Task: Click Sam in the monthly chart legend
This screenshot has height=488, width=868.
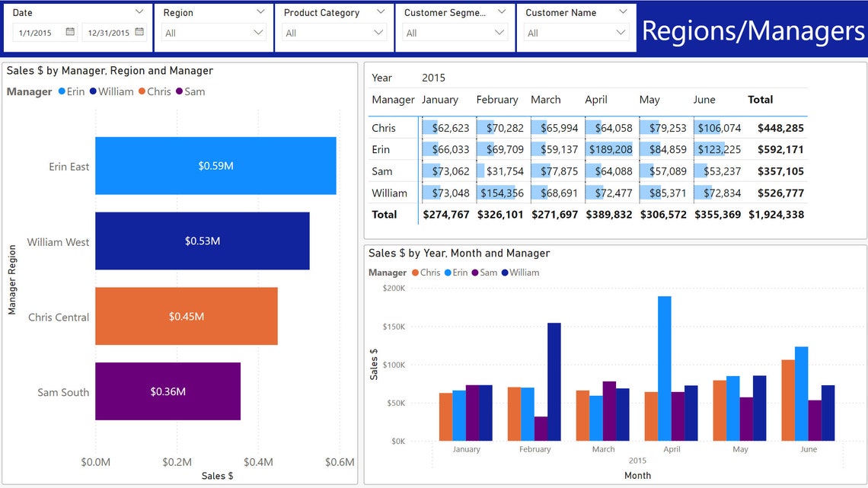Action: [x=487, y=272]
